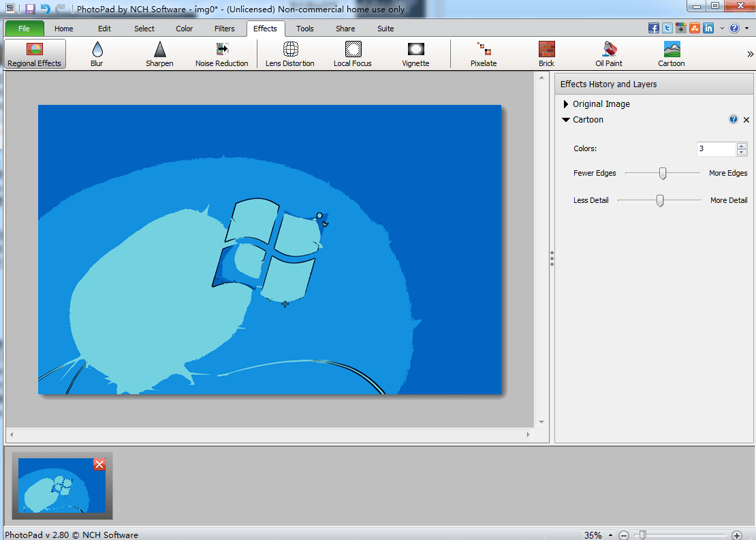The height and width of the screenshot is (540, 756).
Task: Choose the Lens Distortion effect
Action: (x=290, y=54)
